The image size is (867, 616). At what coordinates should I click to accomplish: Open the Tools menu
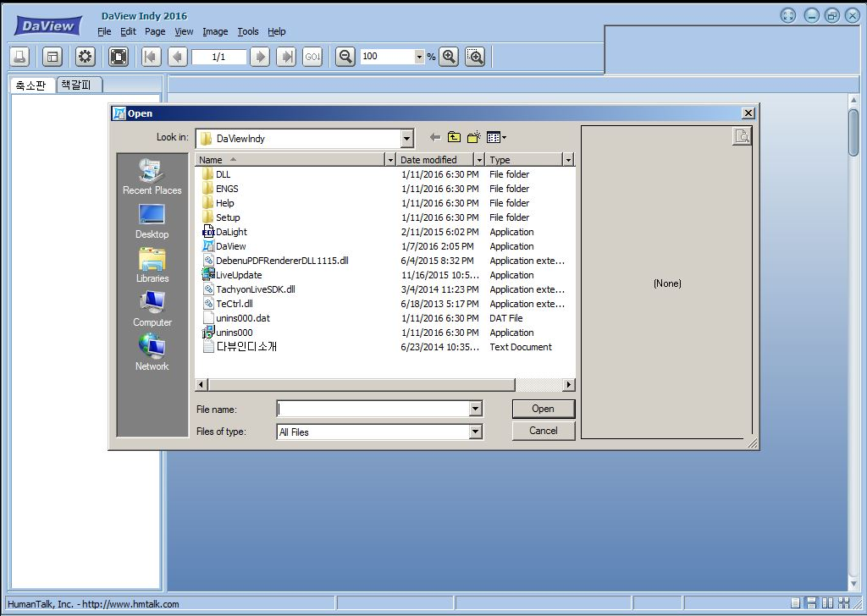click(x=248, y=31)
